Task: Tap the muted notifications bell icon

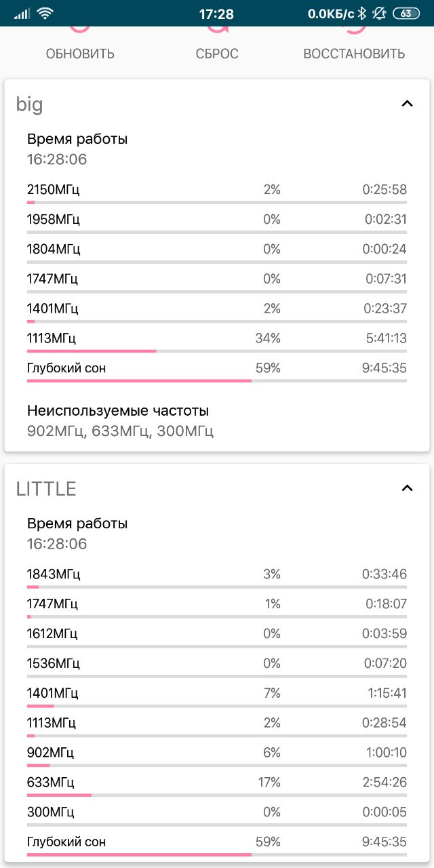Action: (x=379, y=13)
